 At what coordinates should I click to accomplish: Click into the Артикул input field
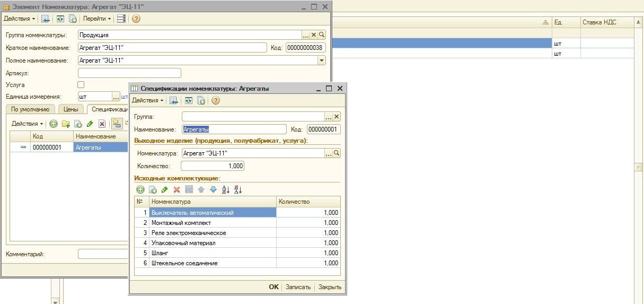129,73
